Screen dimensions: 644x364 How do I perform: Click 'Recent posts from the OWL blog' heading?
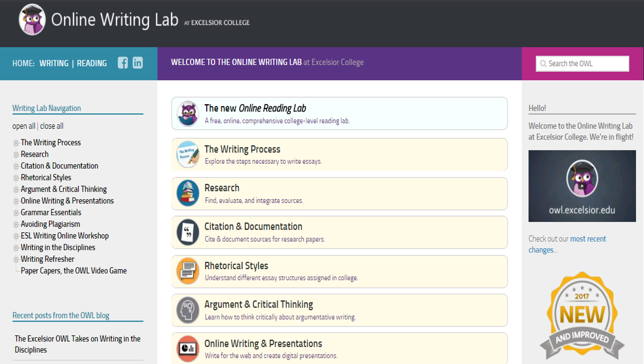tap(61, 315)
